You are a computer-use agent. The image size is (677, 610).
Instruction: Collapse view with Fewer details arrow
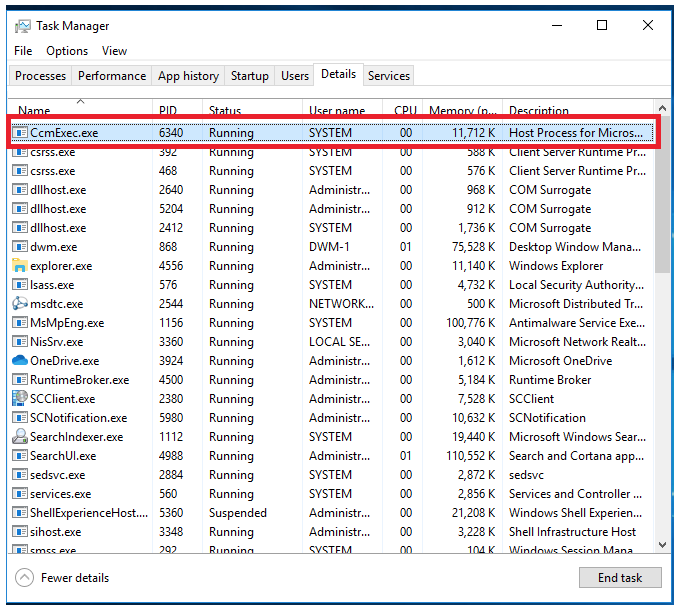[x=24, y=578]
